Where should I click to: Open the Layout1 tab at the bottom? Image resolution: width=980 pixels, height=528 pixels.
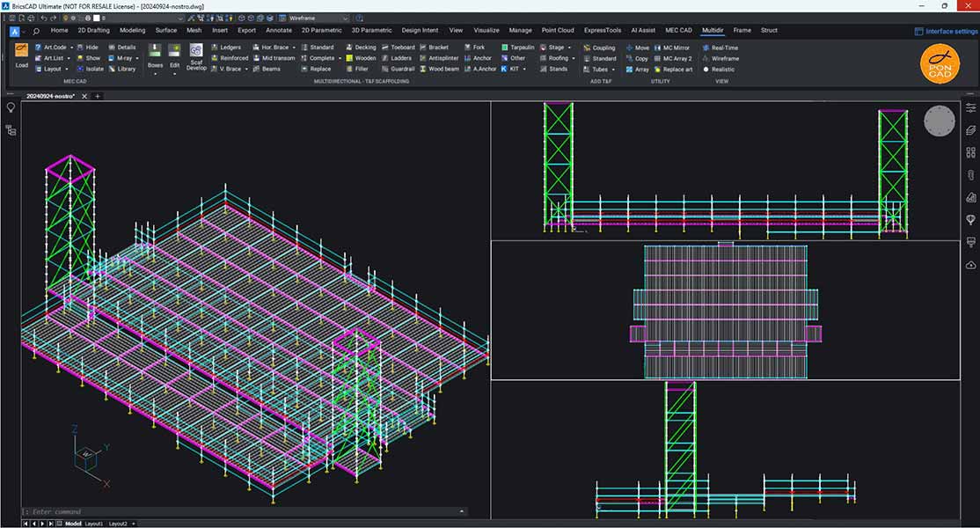(x=92, y=522)
